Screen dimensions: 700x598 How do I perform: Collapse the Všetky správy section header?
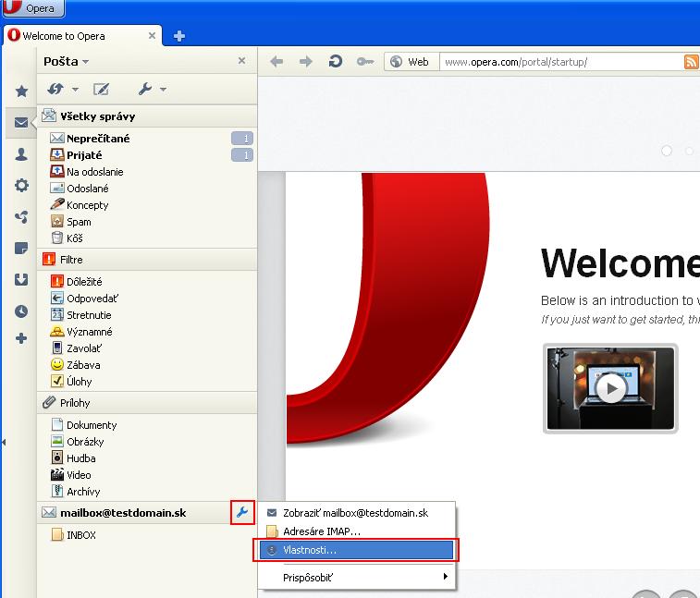(147, 116)
